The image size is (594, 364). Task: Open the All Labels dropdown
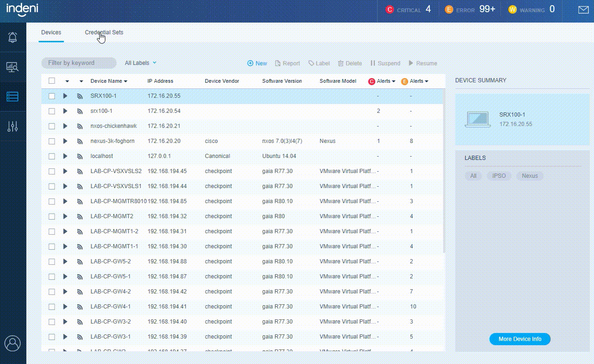click(x=140, y=63)
